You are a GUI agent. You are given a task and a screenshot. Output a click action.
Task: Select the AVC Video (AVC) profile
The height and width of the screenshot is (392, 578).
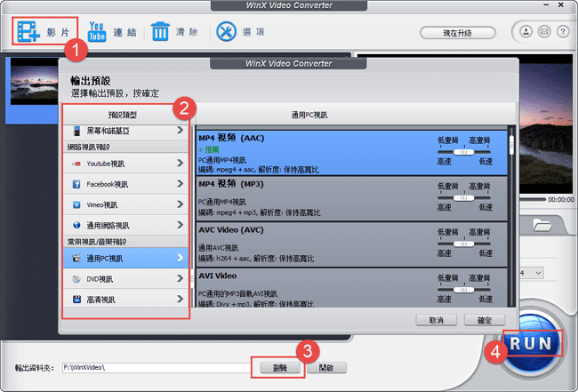click(x=351, y=244)
